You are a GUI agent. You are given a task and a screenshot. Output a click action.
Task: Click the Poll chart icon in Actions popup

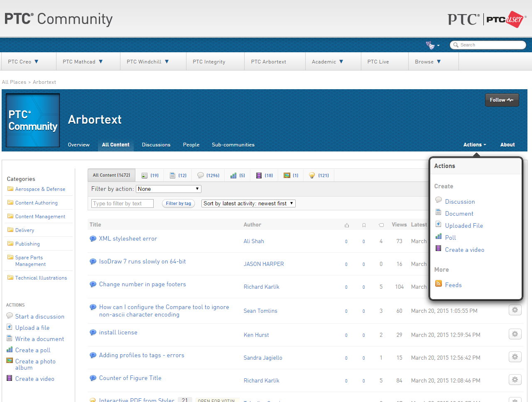(438, 236)
